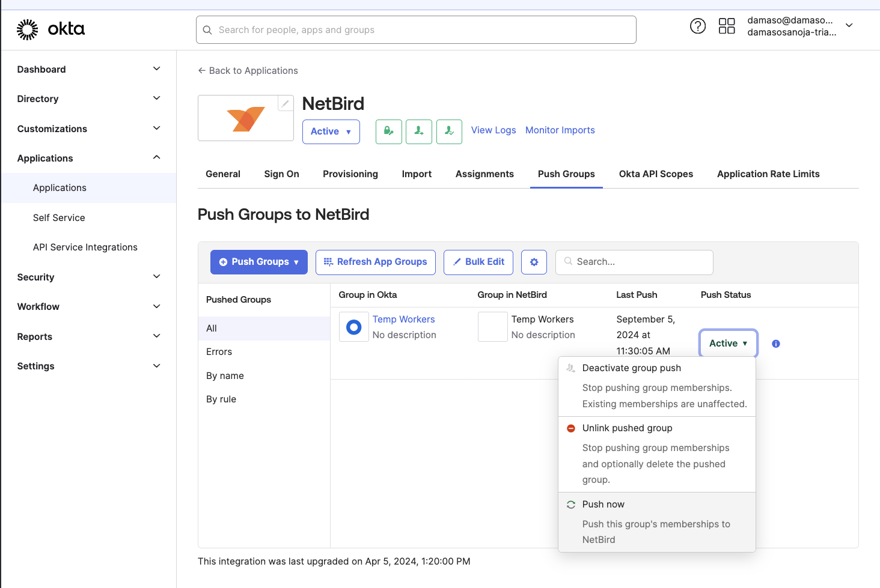The image size is (880, 588).
Task: Open the help question mark icon
Action: pyautogui.click(x=697, y=26)
